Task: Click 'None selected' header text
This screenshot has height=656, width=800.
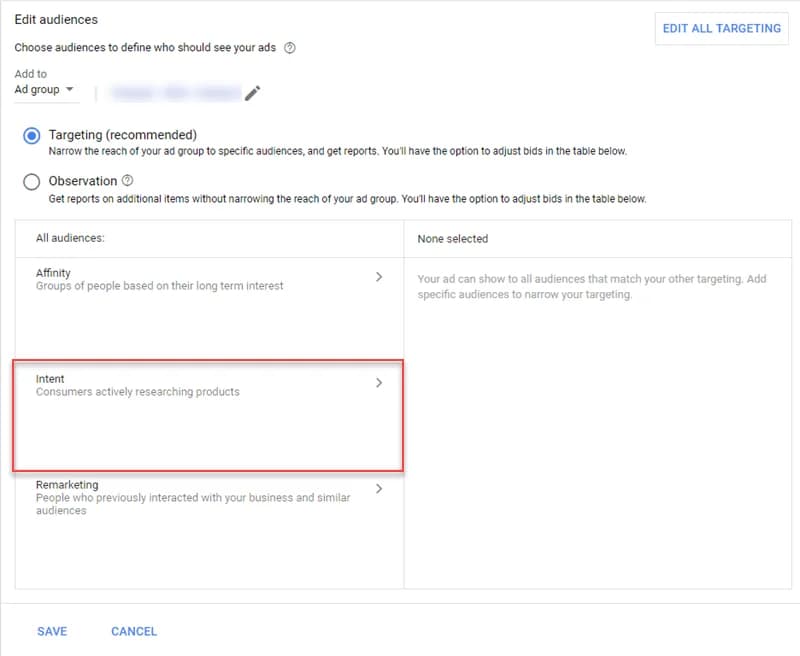Action: [453, 239]
